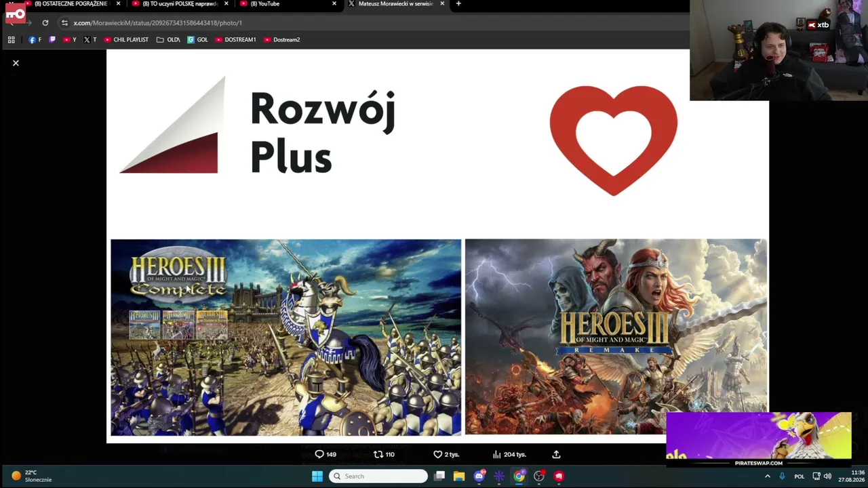Open OBS Studio from the taskbar
868x488 pixels.
[539, 476]
